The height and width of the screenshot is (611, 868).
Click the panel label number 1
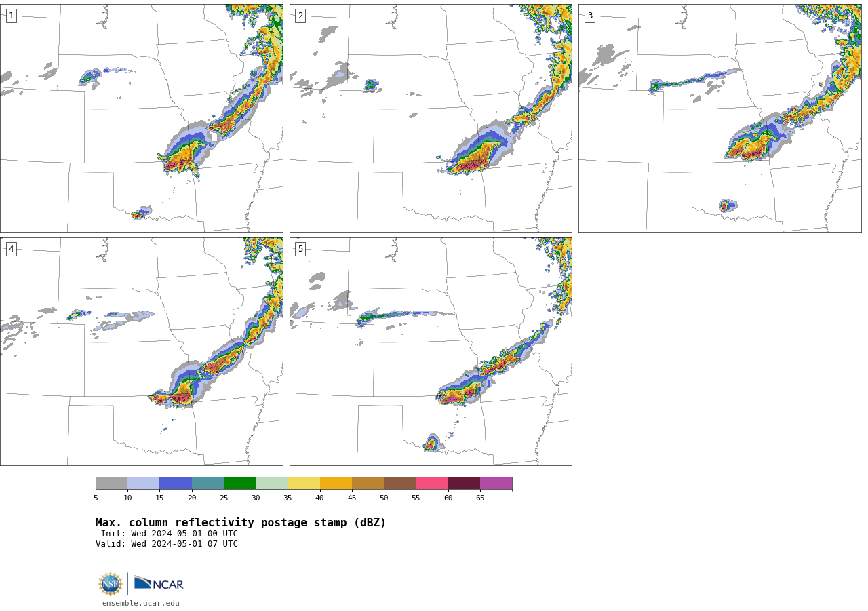[11, 16]
